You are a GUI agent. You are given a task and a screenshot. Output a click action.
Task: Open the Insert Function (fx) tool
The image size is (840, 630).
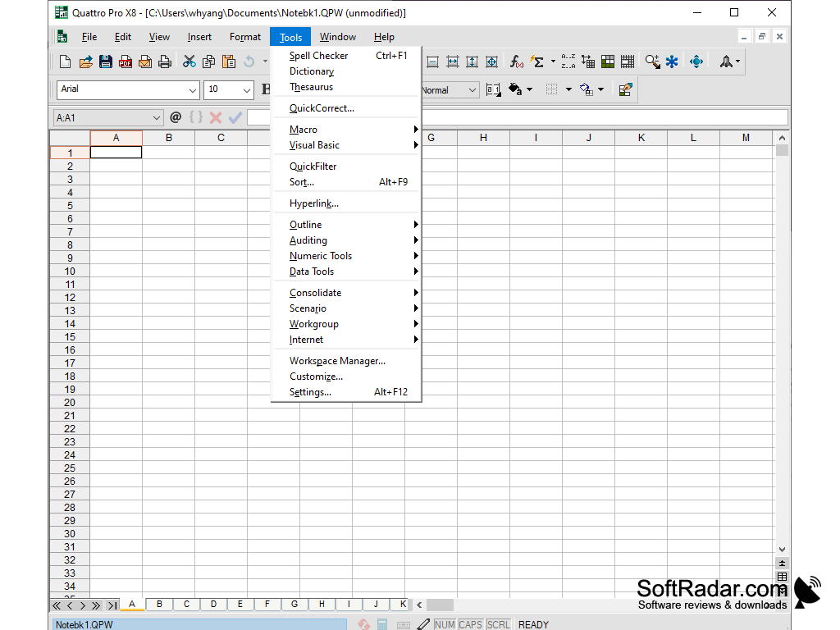(x=514, y=61)
